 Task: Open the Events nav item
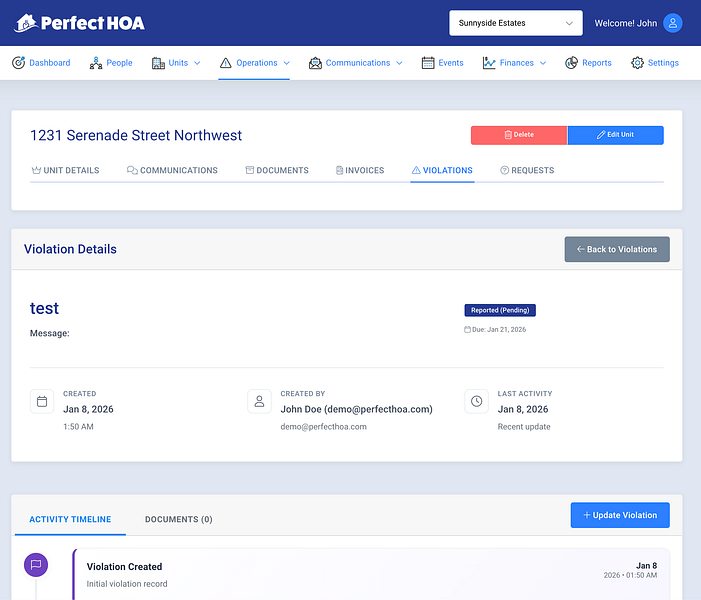coord(442,63)
